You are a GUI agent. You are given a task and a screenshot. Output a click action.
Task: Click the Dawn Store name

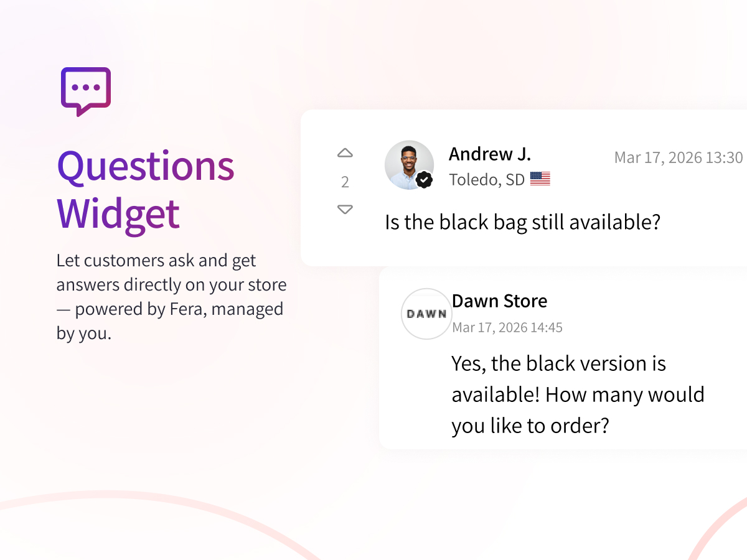point(499,301)
